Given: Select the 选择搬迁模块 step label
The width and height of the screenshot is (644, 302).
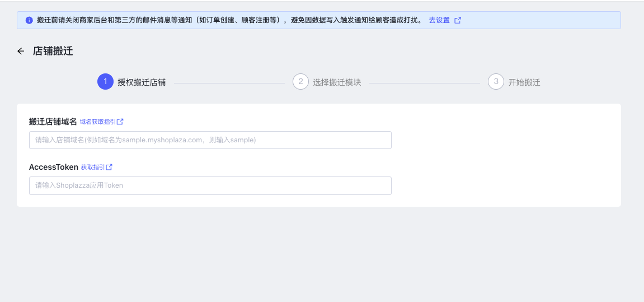Looking at the screenshot, I should [337, 82].
